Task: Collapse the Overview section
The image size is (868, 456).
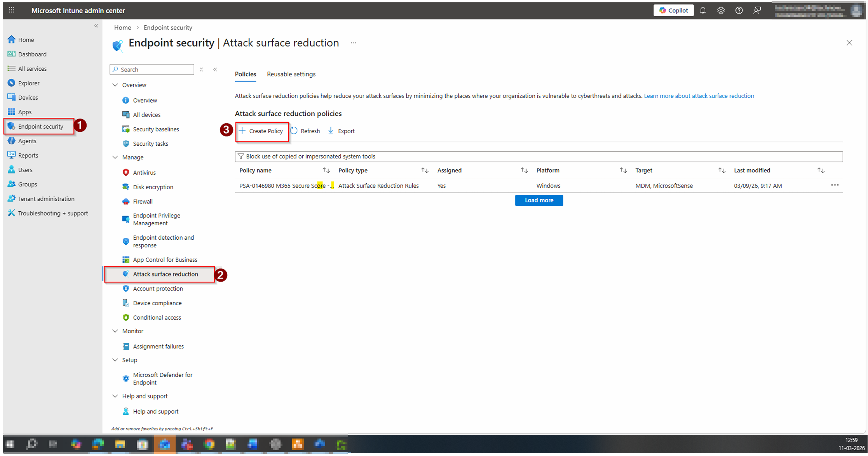Action: (115, 85)
